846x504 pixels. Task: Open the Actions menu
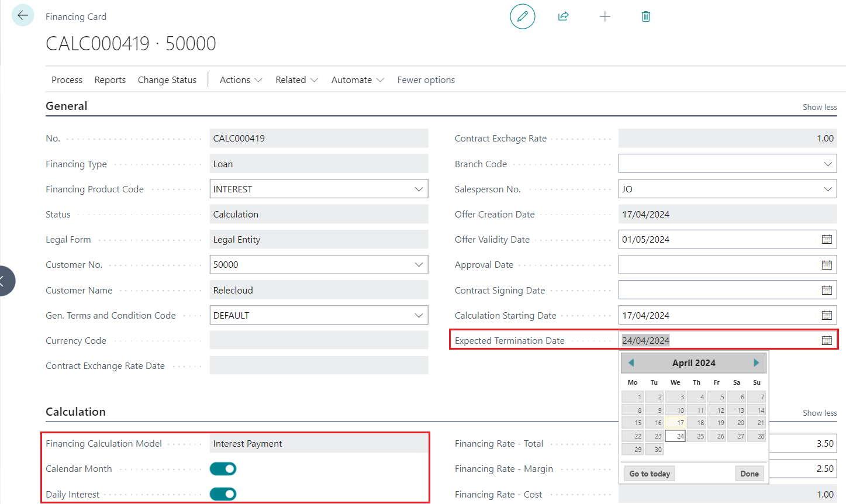[x=240, y=80]
